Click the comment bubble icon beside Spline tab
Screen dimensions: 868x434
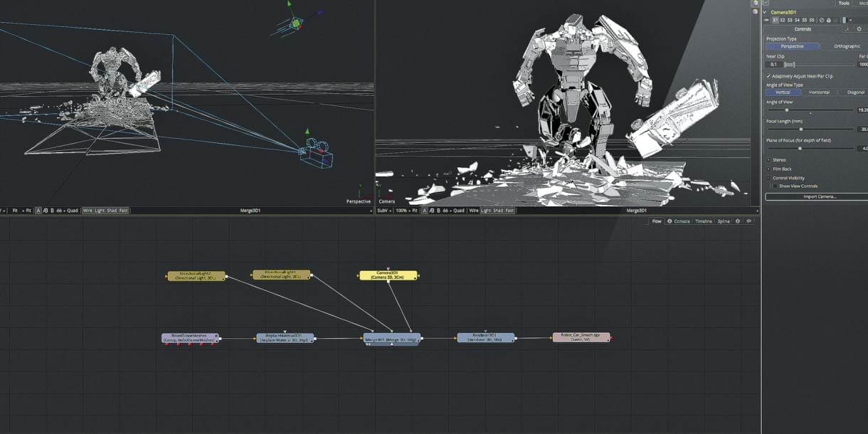749,221
